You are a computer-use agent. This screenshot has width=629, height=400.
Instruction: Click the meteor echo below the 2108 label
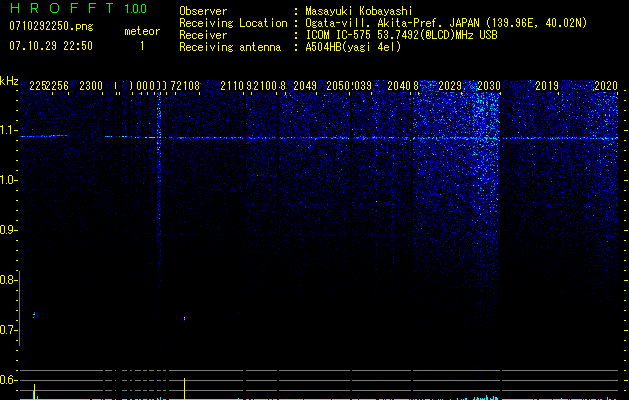pyautogui.click(x=185, y=319)
